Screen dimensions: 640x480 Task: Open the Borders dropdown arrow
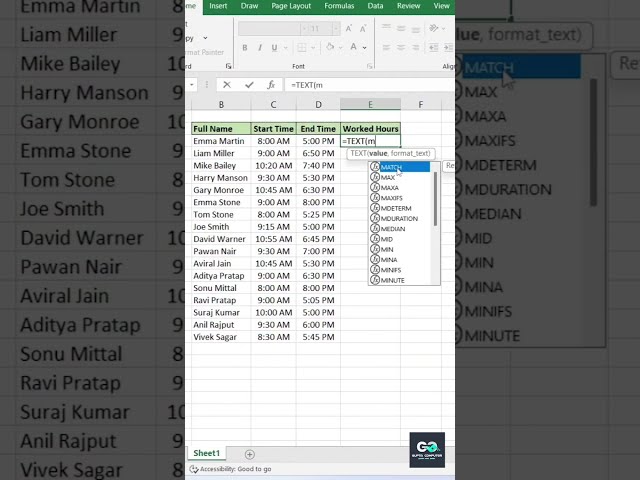[313, 48]
